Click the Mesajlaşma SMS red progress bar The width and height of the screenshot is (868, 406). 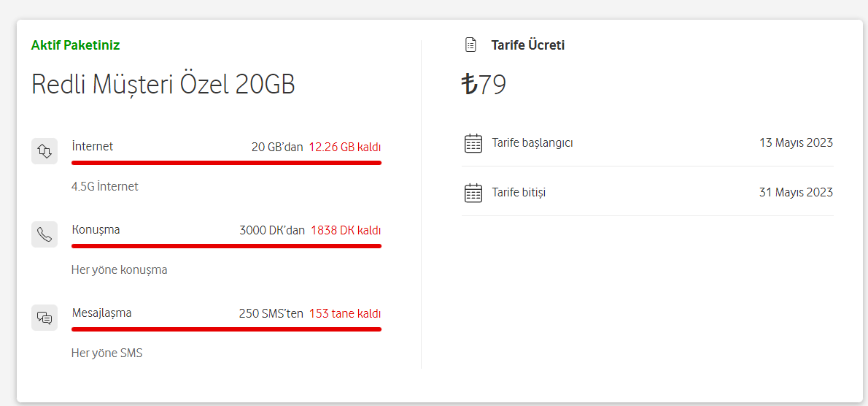point(226,329)
